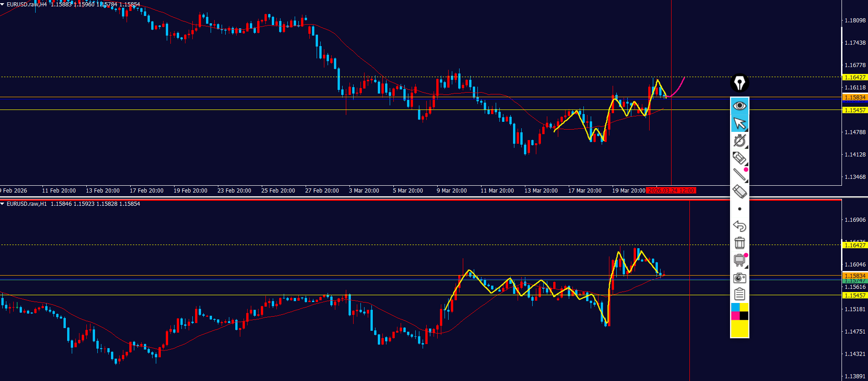Toggle drawing visibility with the eye icon

(740, 106)
